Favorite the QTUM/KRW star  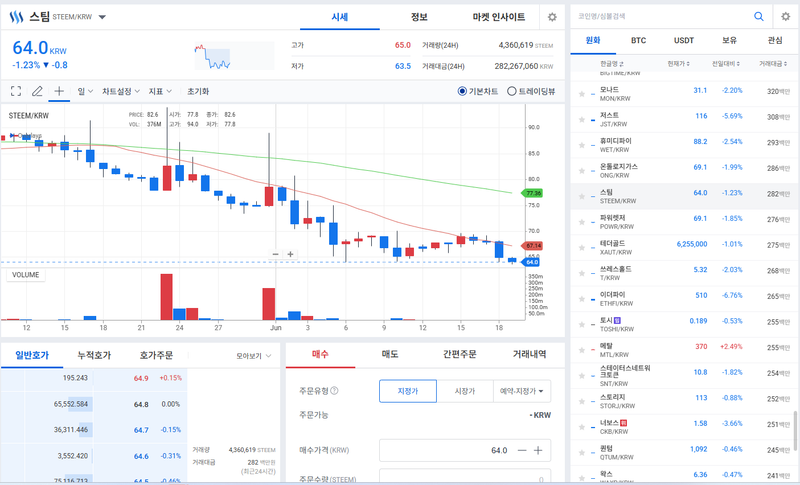(582, 452)
